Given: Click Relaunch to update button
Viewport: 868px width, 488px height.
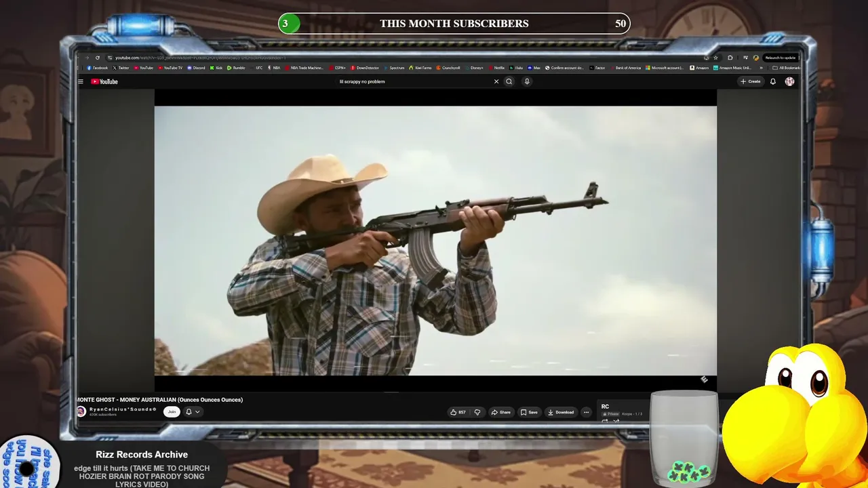Looking at the screenshot, I should click(x=780, y=58).
